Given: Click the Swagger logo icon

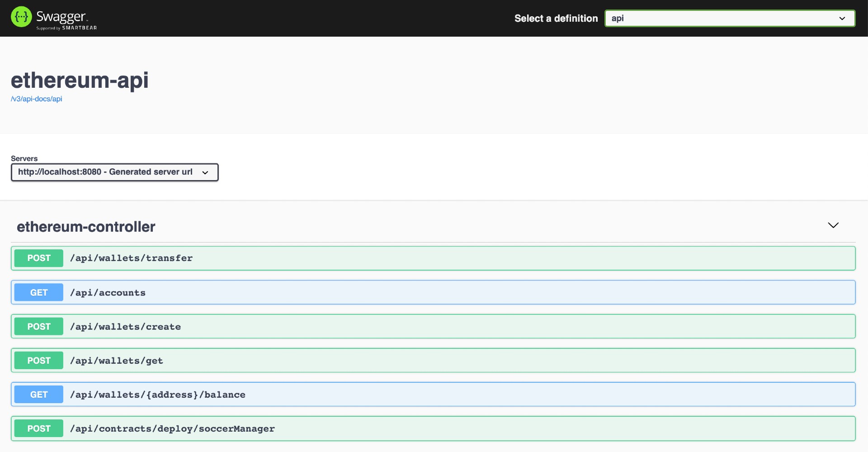Looking at the screenshot, I should (21, 17).
